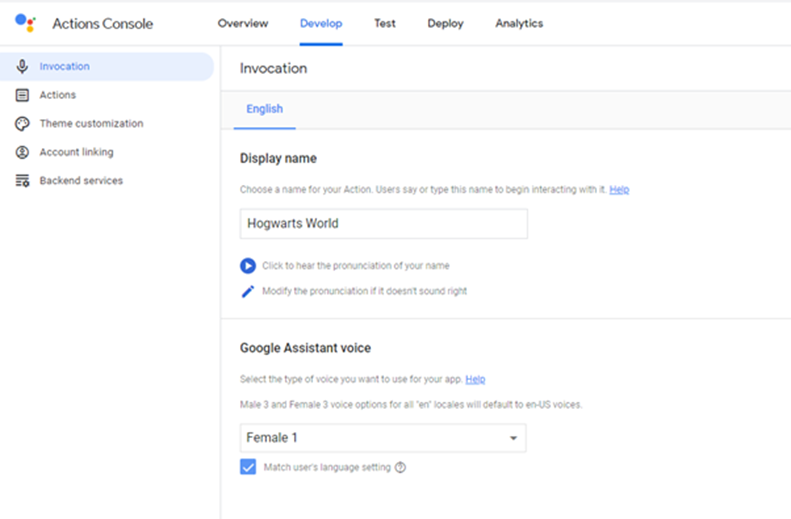Screen dimensions: 791x519
Task: Click the Invocation microphone icon
Action: (22, 67)
